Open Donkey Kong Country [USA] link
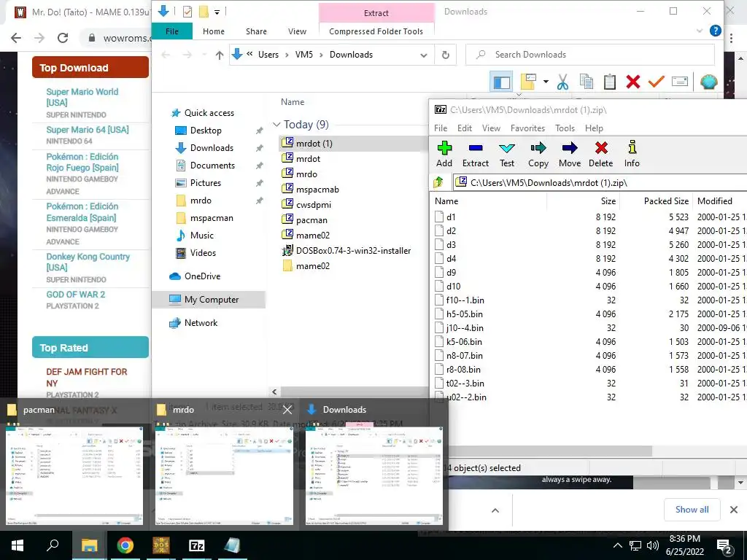The height and width of the screenshot is (560, 747). [x=88, y=262]
